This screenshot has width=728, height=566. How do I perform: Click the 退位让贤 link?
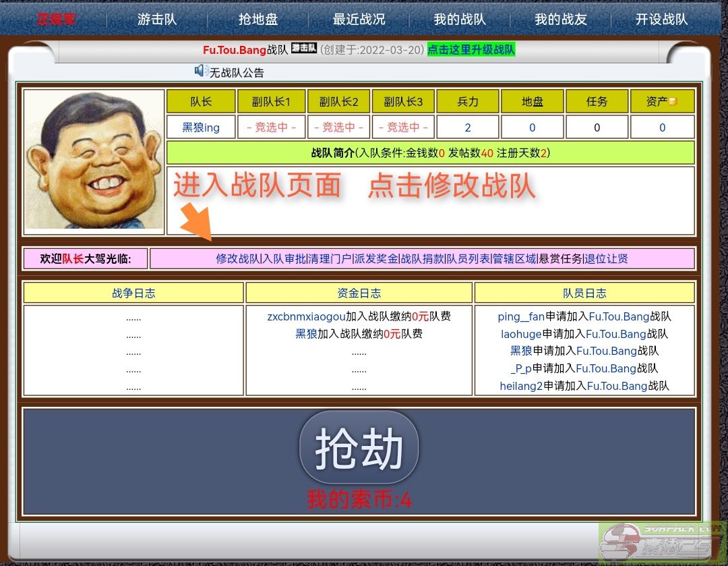[607, 258]
